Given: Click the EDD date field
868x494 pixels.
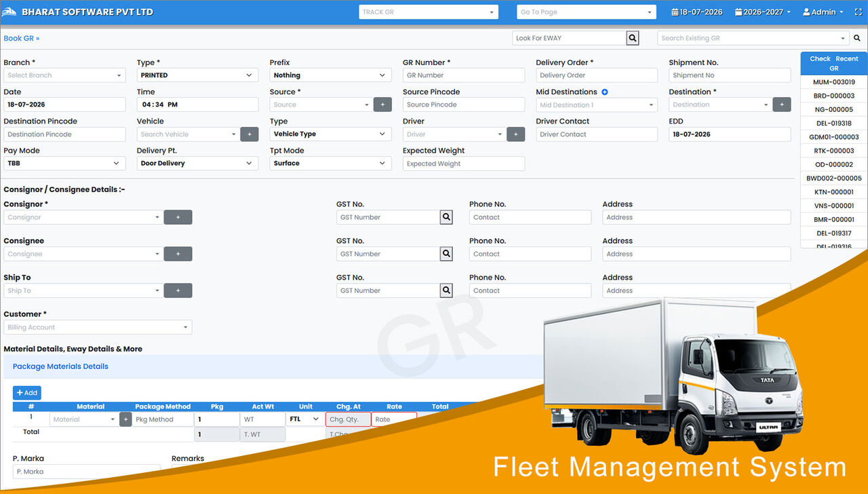Looking at the screenshot, I should coord(730,134).
